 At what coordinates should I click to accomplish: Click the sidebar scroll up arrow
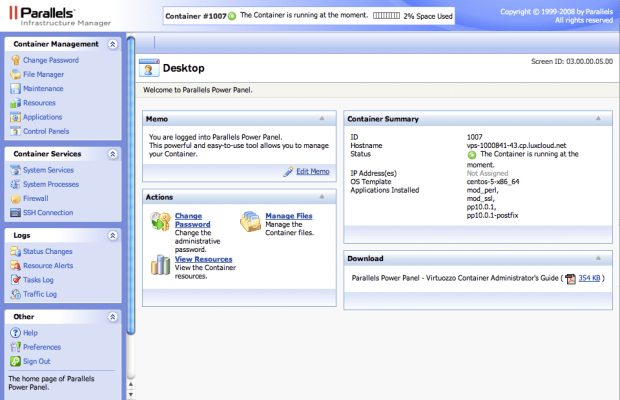point(131,384)
